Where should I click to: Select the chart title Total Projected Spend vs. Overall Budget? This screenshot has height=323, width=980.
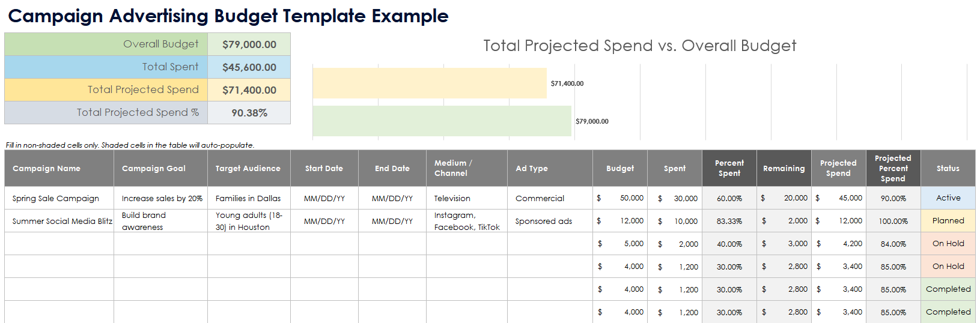click(639, 46)
